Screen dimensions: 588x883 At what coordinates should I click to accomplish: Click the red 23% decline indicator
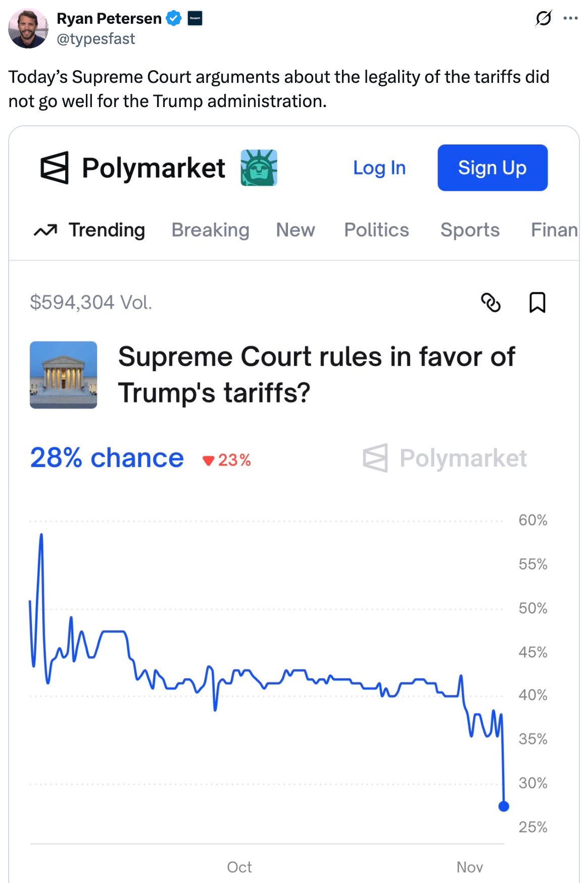click(228, 460)
